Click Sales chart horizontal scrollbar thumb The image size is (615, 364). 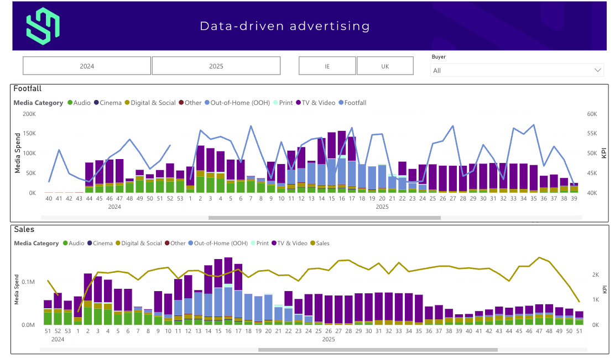(378, 349)
